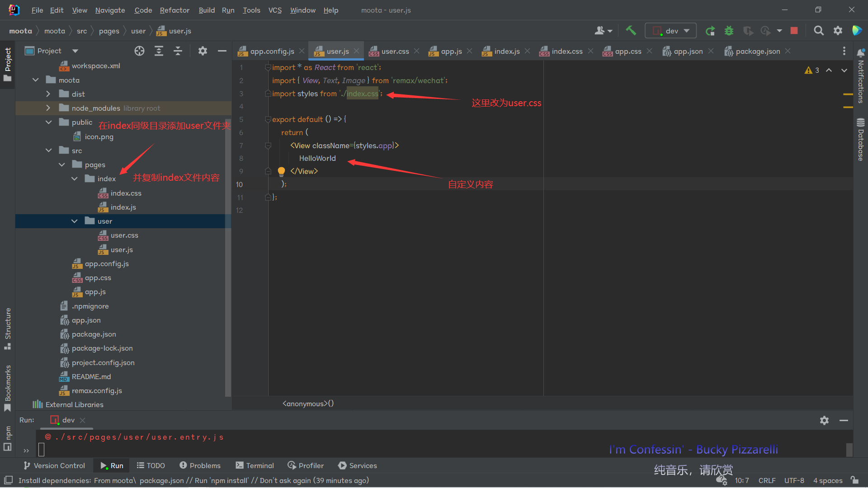Open the Refactor menu
The width and height of the screenshot is (868, 488).
coord(175,10)
